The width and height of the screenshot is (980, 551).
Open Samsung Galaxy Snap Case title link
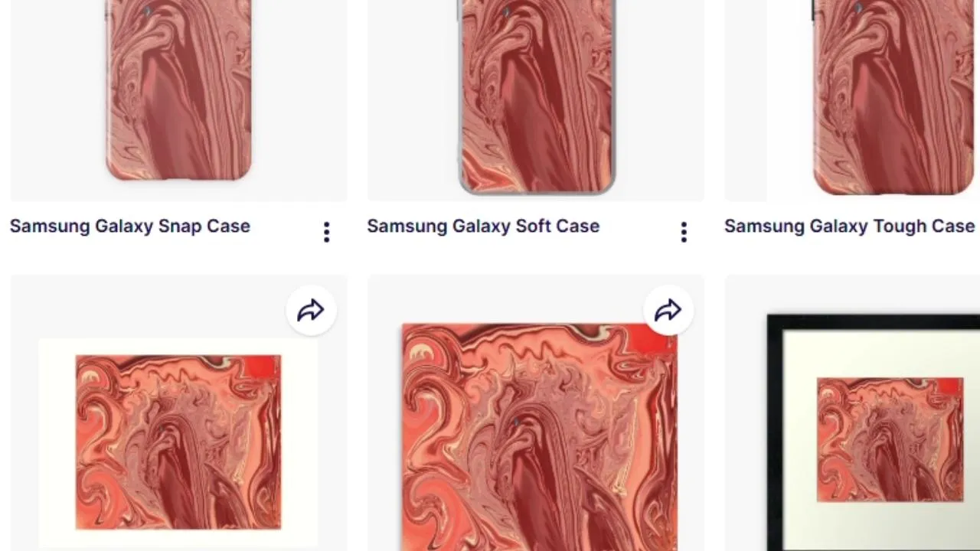[130, 226]
